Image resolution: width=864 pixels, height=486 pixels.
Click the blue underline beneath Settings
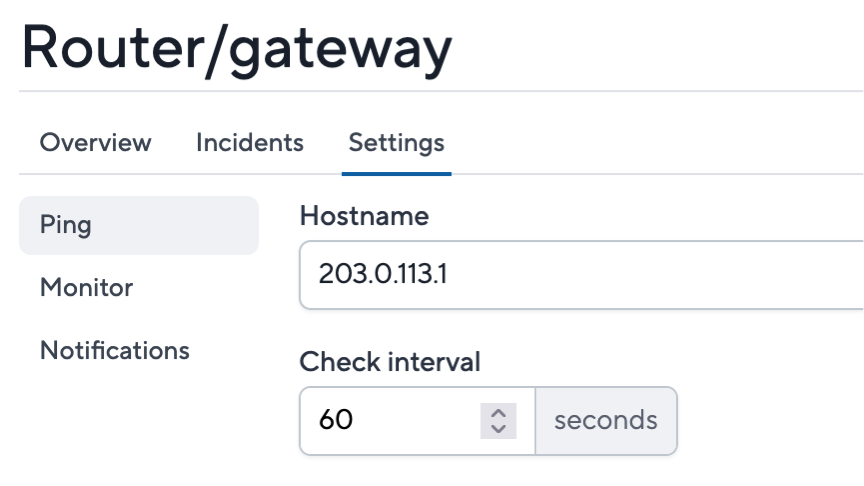pyautogui.click(x=396, y=174)
